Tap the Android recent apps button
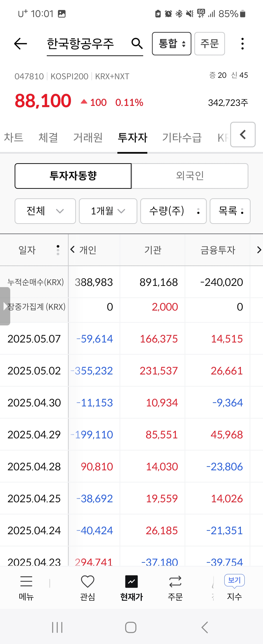263x644 pixels. pos(57,627)
